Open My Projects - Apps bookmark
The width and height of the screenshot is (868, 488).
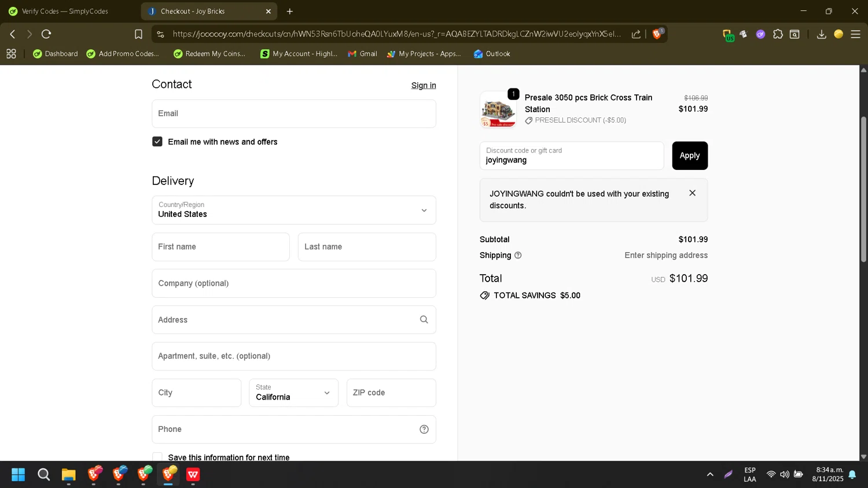(424, 54)
